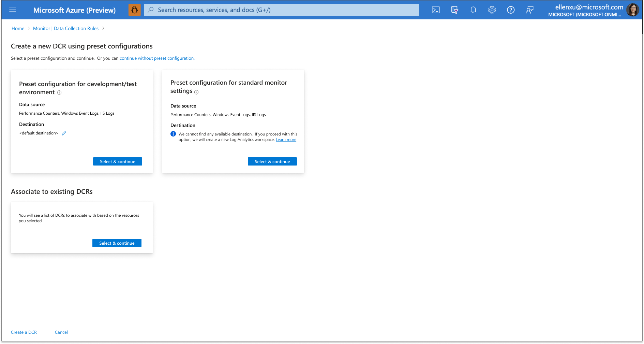Open the hamburger portal menu
Viewport: 644px width, 344px height.
click(13, 10)
